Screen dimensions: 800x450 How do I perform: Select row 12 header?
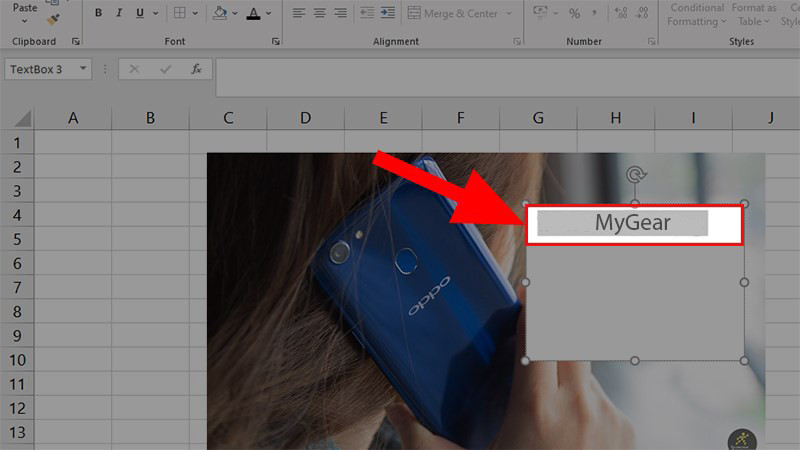tap(17, 408)
